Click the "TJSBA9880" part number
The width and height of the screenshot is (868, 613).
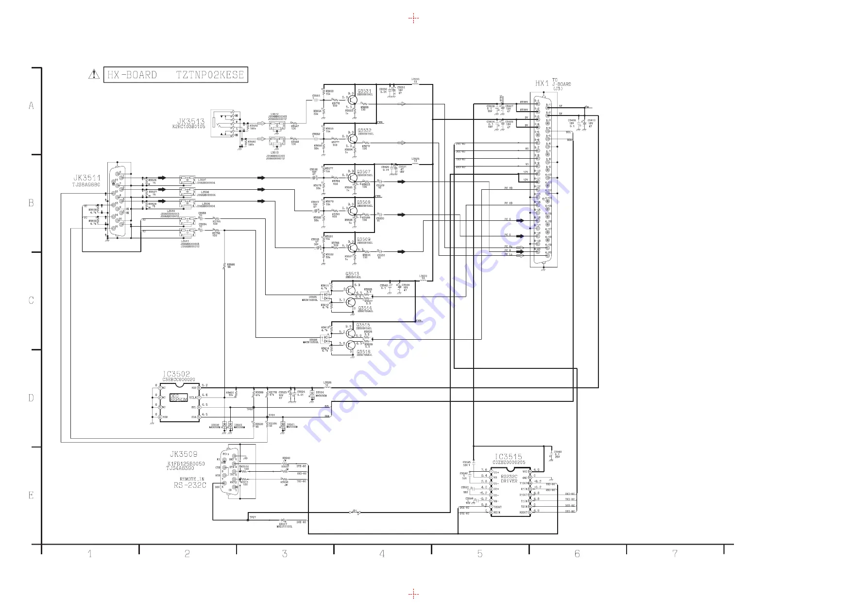(x=86, y=185)
